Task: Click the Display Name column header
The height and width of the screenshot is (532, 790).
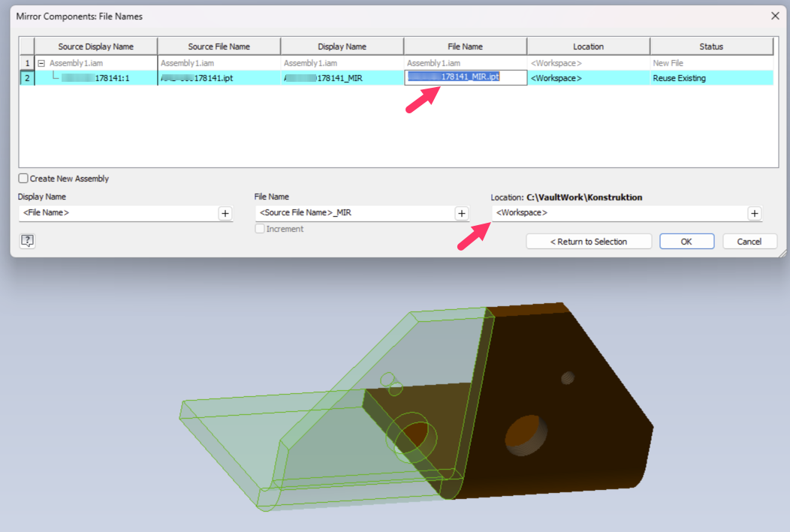Action: pos(342,47)
